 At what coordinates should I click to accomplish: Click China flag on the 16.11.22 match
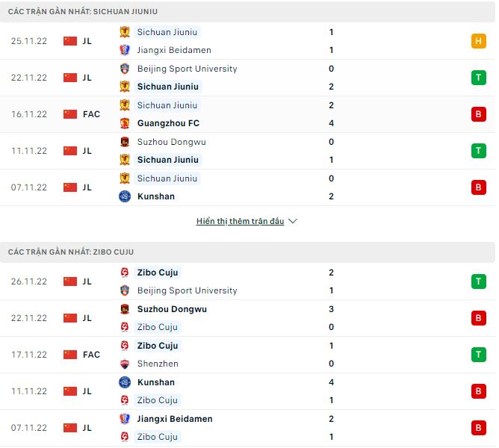coord(70,114)
